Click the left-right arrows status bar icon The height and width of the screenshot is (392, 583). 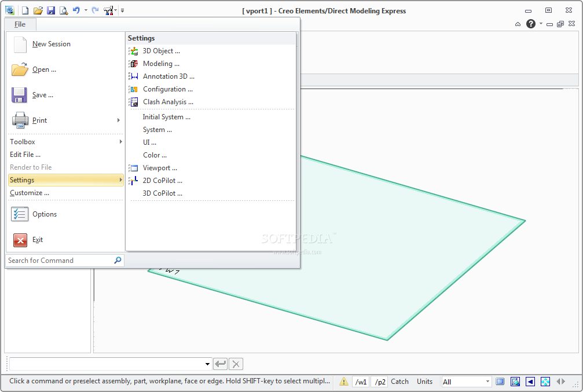click(560, 382)
